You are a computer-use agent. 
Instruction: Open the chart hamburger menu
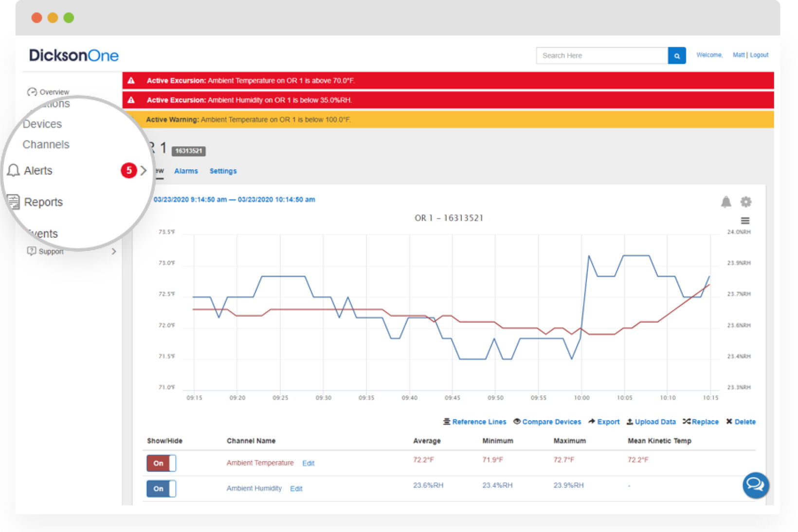coord(744,221)
